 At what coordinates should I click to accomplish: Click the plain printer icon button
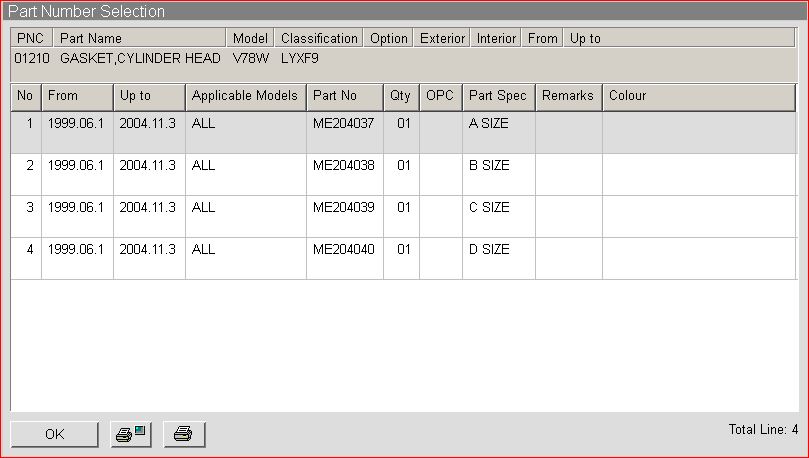pyautogui.click(x=184, y=434)
